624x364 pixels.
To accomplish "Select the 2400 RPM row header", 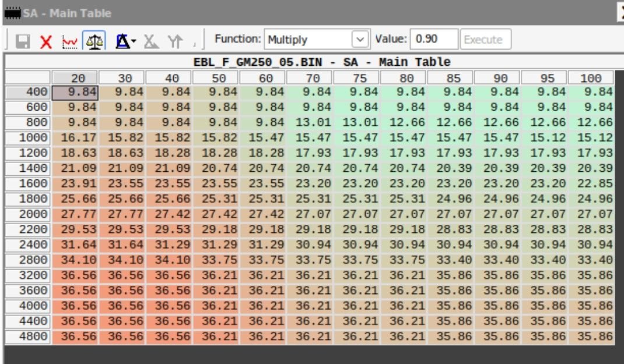I will tap(27, 245).
